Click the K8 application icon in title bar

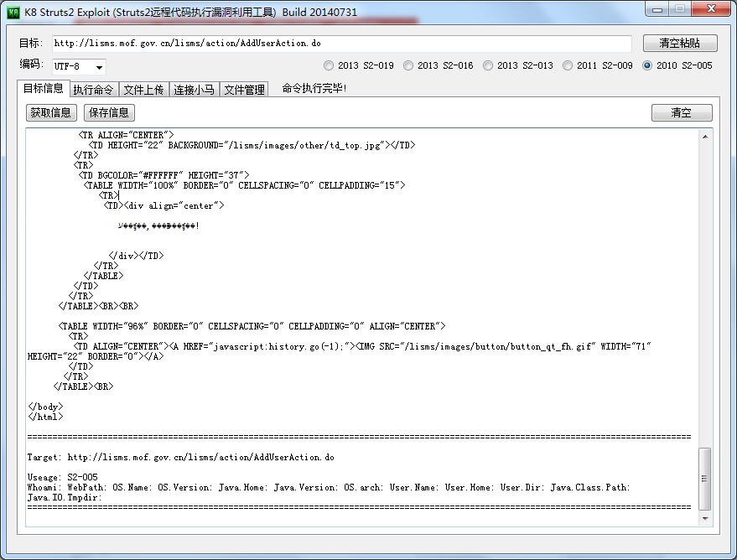pos(13,13)
